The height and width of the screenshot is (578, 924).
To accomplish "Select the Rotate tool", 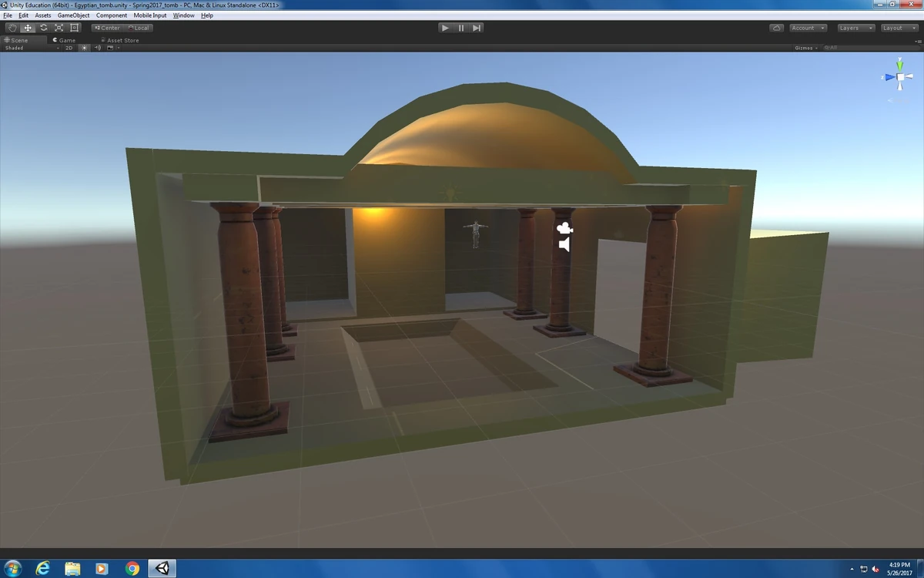I will pyautogui.click(x=43, y=28).
